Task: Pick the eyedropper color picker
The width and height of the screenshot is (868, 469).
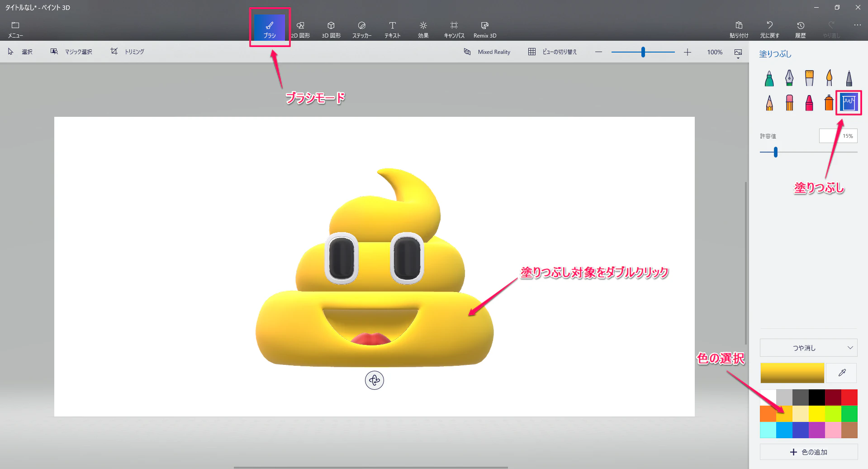Action: coord(841,373)
